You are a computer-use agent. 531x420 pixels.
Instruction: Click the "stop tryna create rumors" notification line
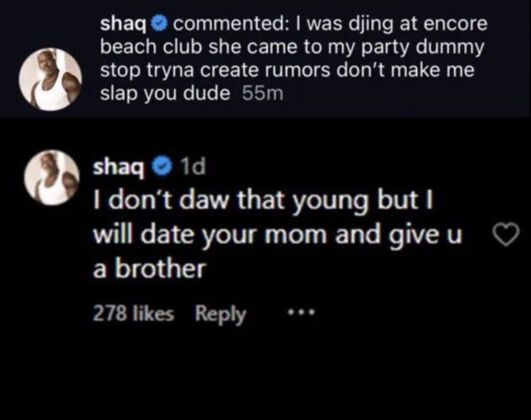point(287,71)
